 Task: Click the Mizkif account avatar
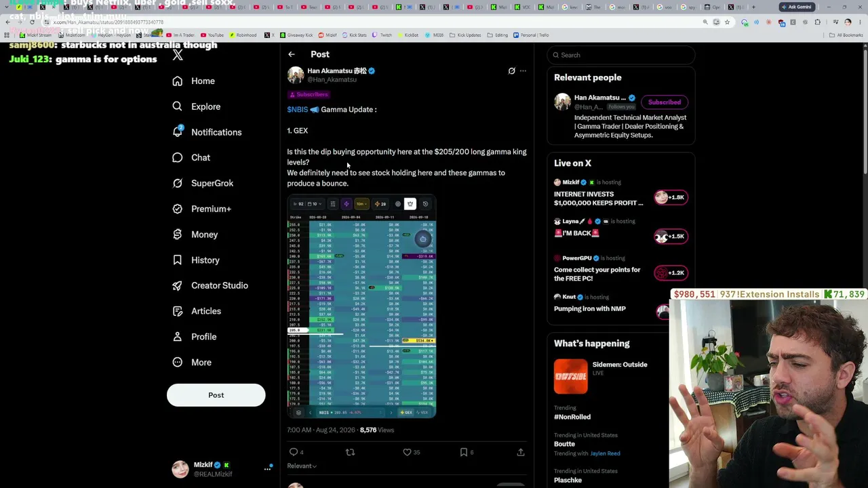(180, 469)
